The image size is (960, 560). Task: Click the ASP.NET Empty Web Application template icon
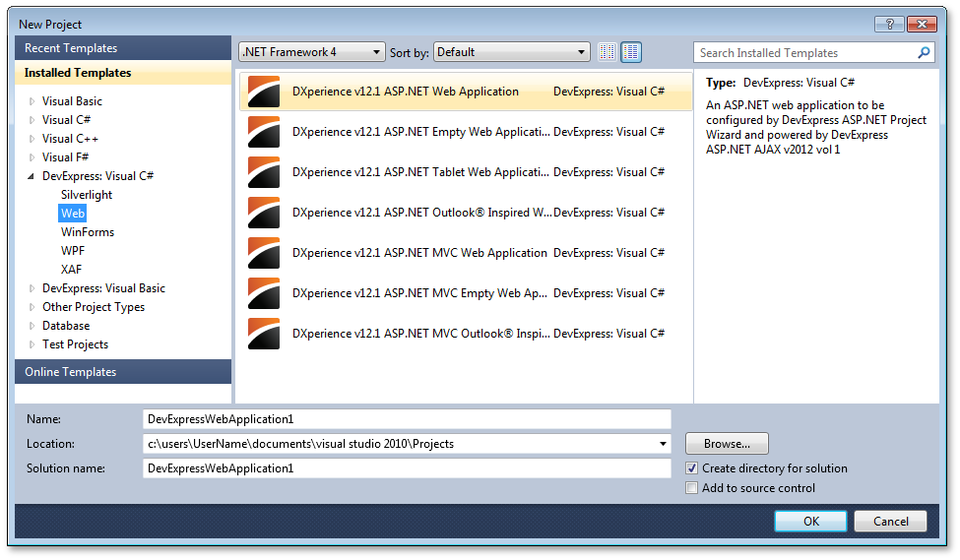264,132
